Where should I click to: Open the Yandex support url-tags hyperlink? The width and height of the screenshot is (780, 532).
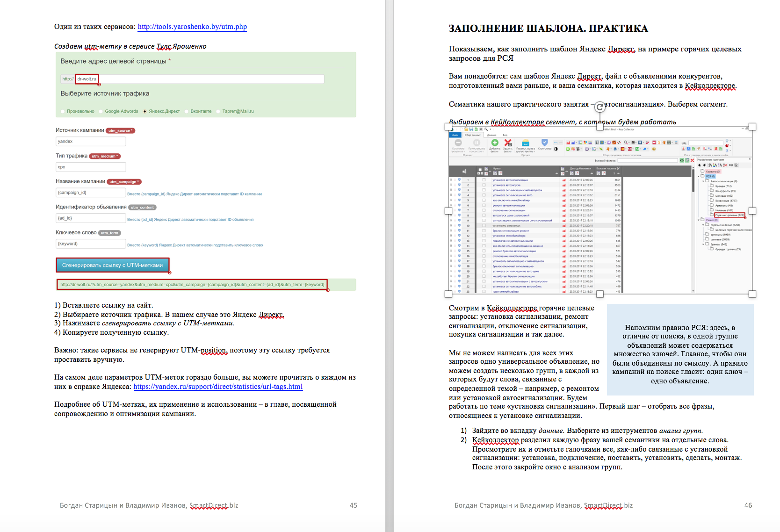[x=218, y=387]
